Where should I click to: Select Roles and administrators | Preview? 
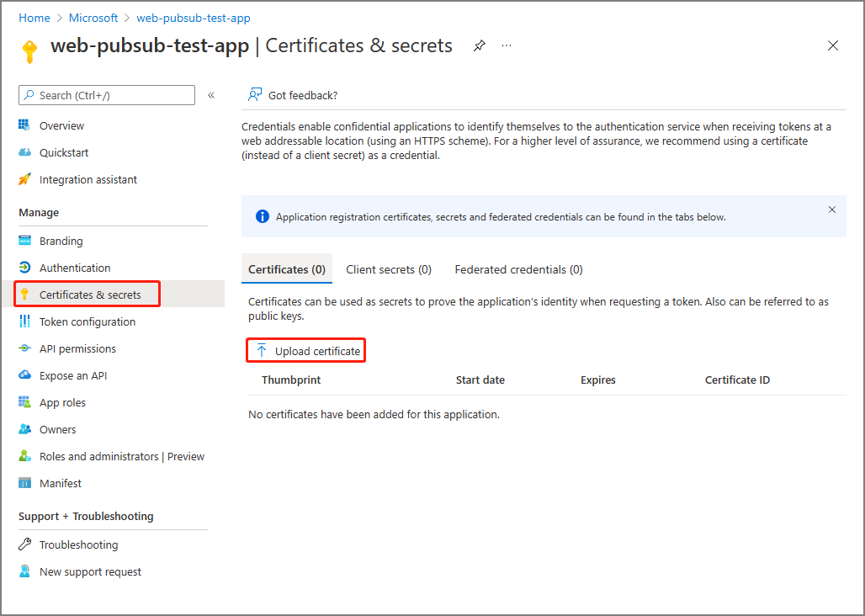[x=122, y=456]
